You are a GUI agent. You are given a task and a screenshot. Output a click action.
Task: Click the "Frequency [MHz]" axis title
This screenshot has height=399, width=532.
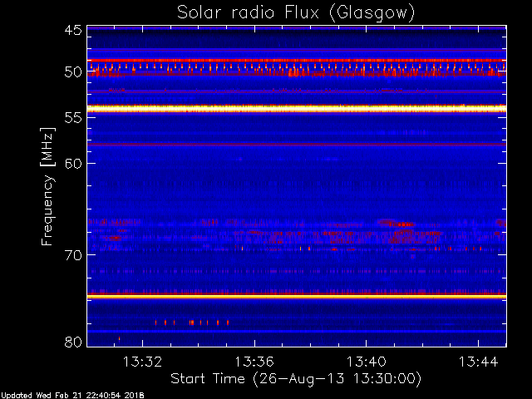click(x=47, y=186)
